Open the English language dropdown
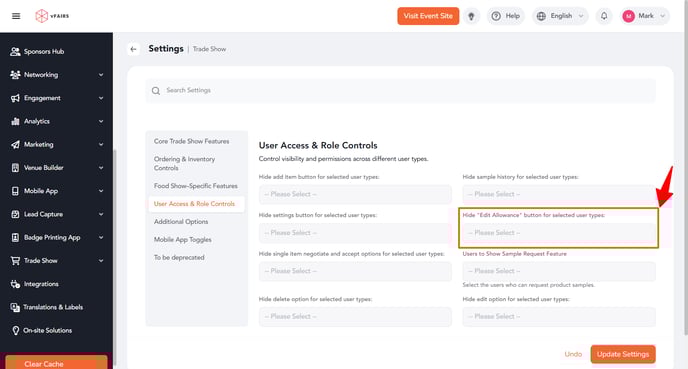 [560, 16]
